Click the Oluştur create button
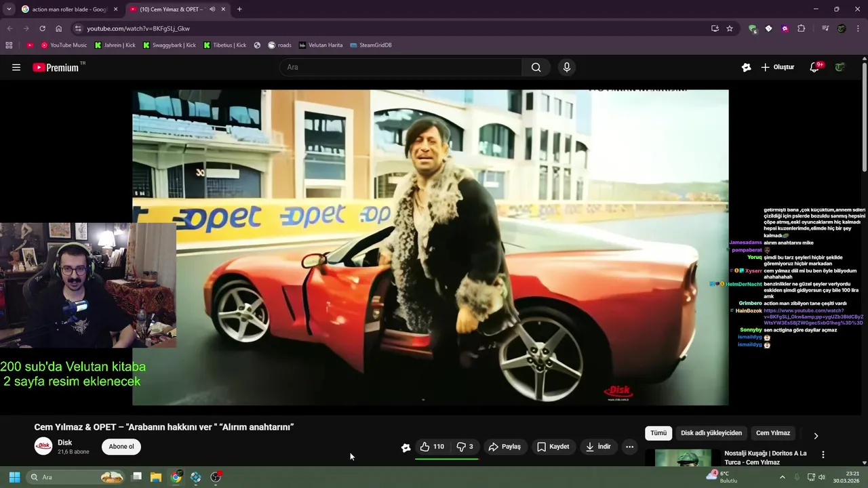868x488 pixels. point(777,67)
